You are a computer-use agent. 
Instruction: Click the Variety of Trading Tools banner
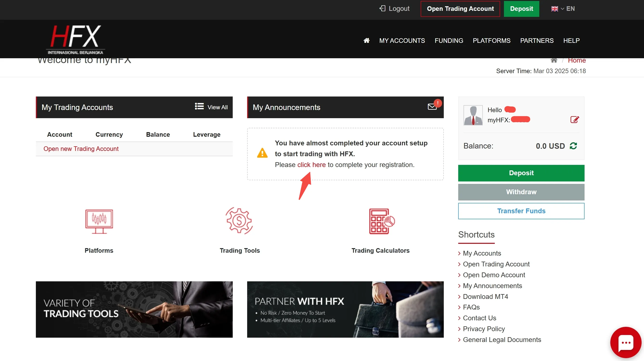134,309
